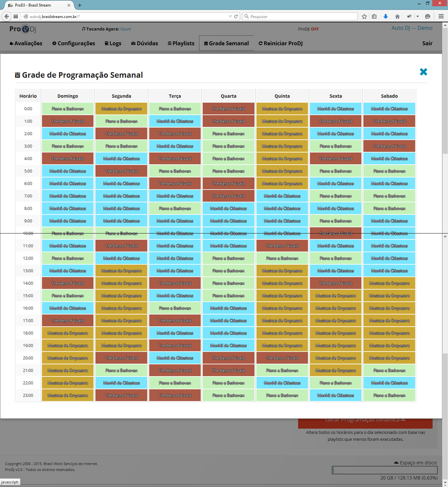Click the 23:00 time row label
Image resolution: width=448 pixels, height=487 pixels.
(28, 395)
